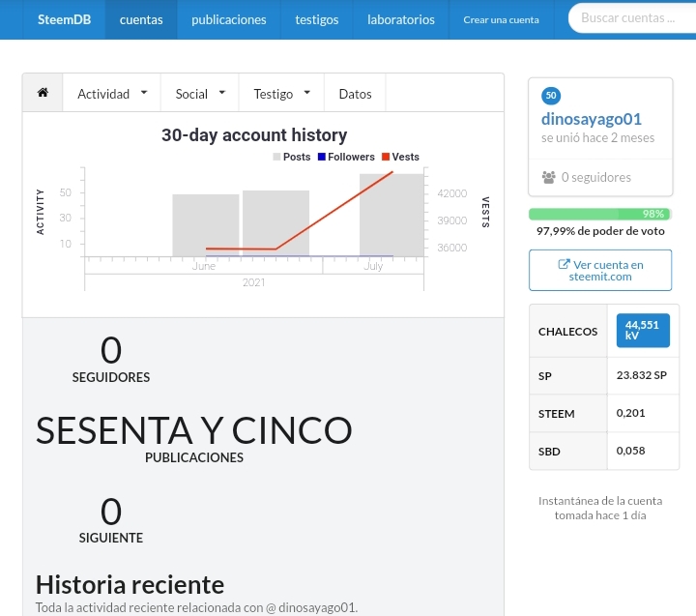Screen dimensions: 696x616
Task: Open cuentas in the navbar
Action: (x=141, y=19)
